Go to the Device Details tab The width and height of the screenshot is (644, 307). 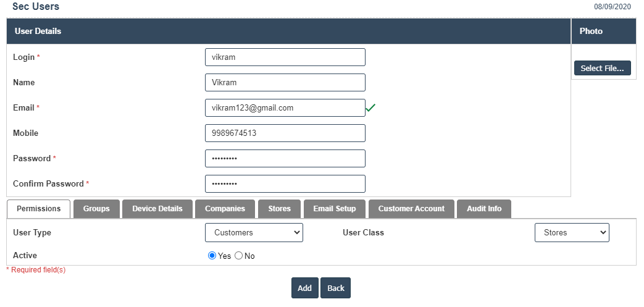coord(157,209)
